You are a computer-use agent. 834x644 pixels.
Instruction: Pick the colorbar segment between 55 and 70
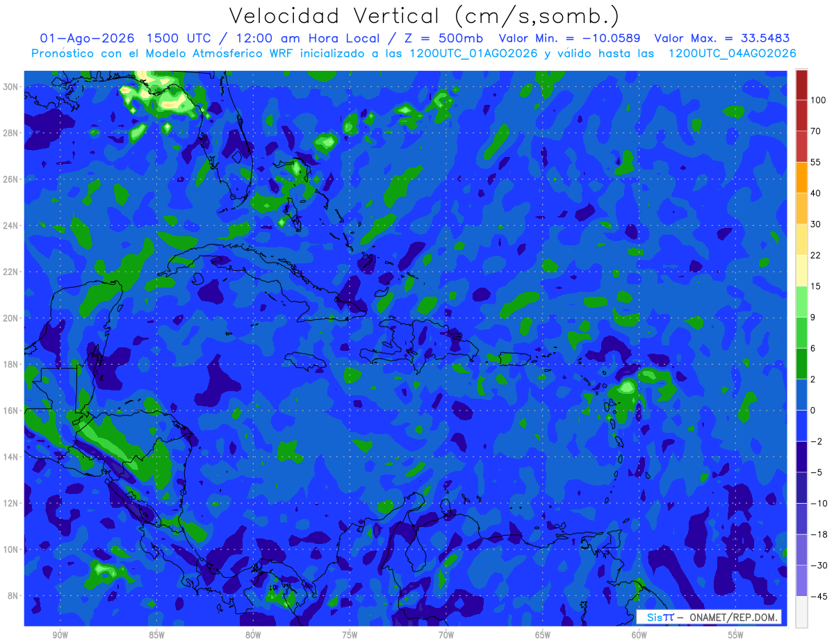pyautogui.click(x=801, y=147)
